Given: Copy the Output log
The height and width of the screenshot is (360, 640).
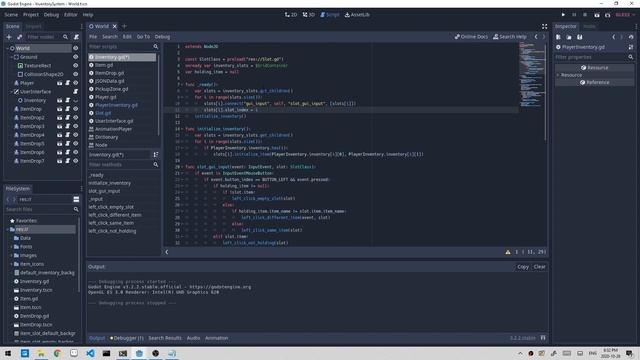Looking at the screenshot, I should [x=523, y=267].
